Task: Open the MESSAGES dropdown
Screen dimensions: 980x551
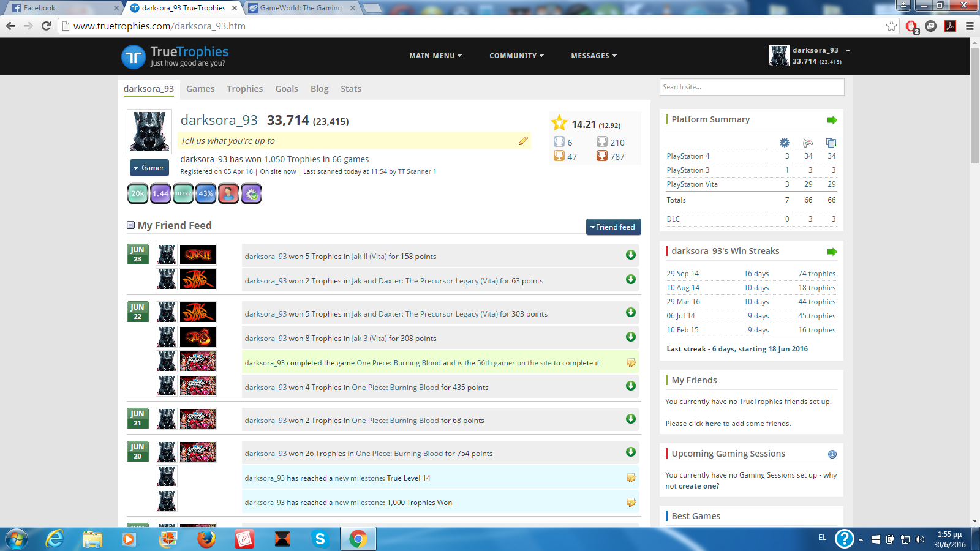Action: point(594,56)
